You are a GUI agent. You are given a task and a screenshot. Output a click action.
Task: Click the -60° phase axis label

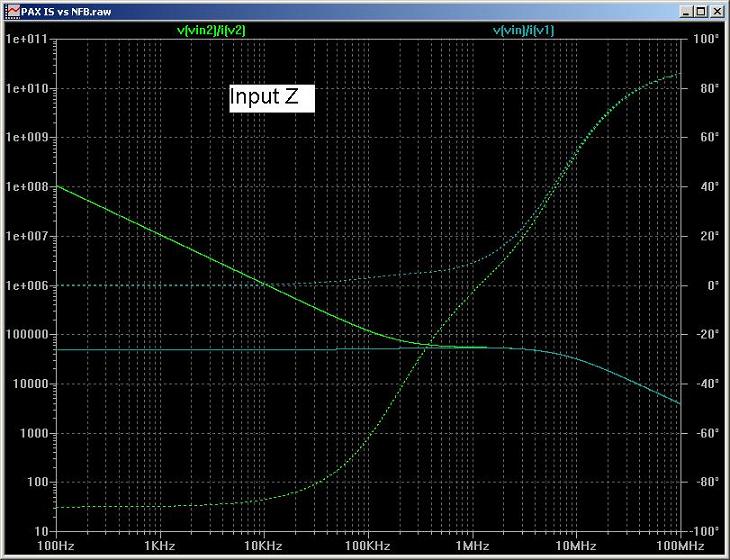pos(708,433)
